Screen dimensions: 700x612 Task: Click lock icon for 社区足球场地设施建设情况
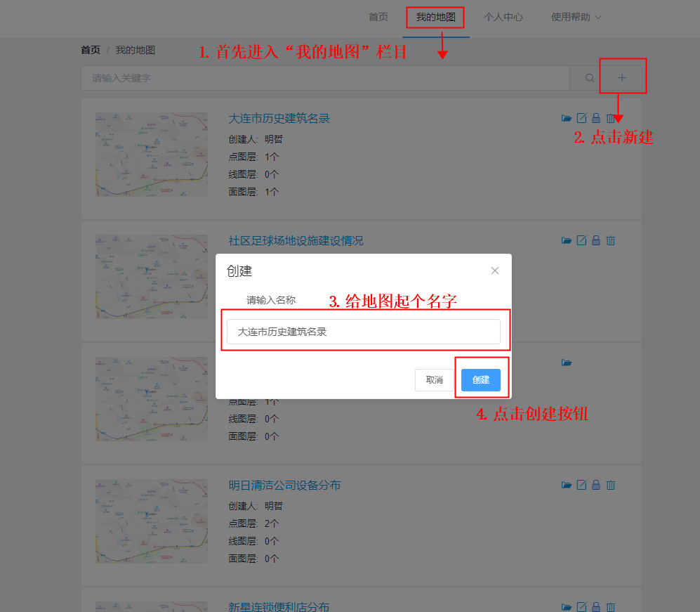pos(596,240)
